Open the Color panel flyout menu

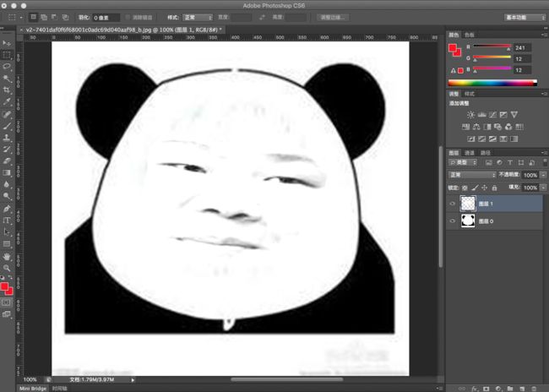click(x=544, y=35)
